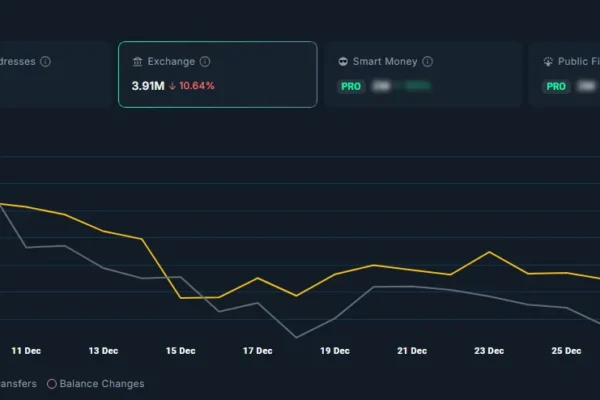The width and height of the screenshot is (600, 400).
Task: Toggle the Transfers legend label
Action: coord(18,384)
